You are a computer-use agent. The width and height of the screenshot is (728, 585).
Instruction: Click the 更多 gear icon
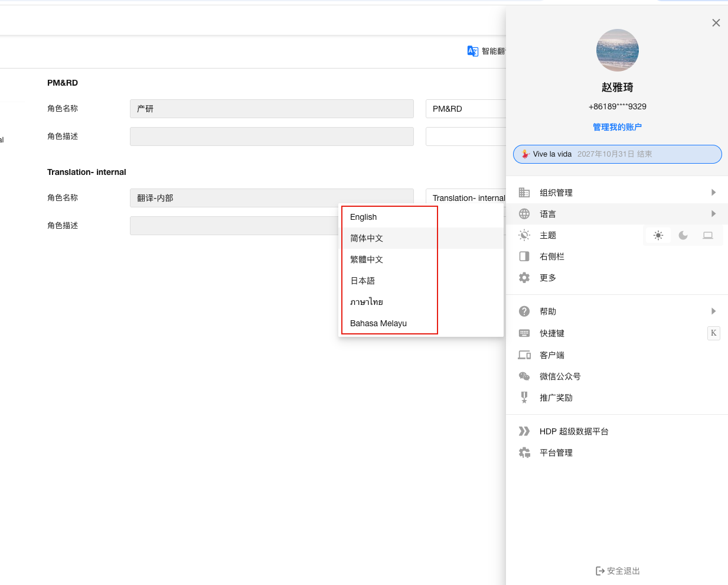pyautogui.click(x=524, y=278)
